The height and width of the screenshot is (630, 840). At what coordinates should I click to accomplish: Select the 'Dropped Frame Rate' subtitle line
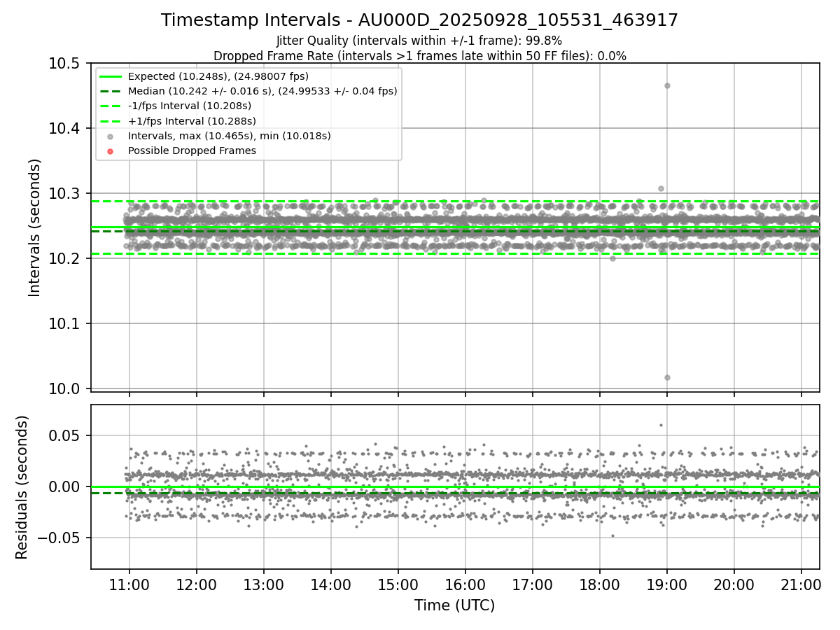tap(419, 56)
